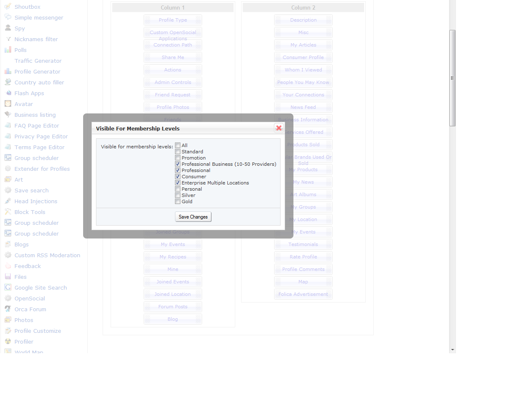The image size is (532, 413).
Task: Enable the Standard membership checkbox
Action: click(x=178, y=152)
